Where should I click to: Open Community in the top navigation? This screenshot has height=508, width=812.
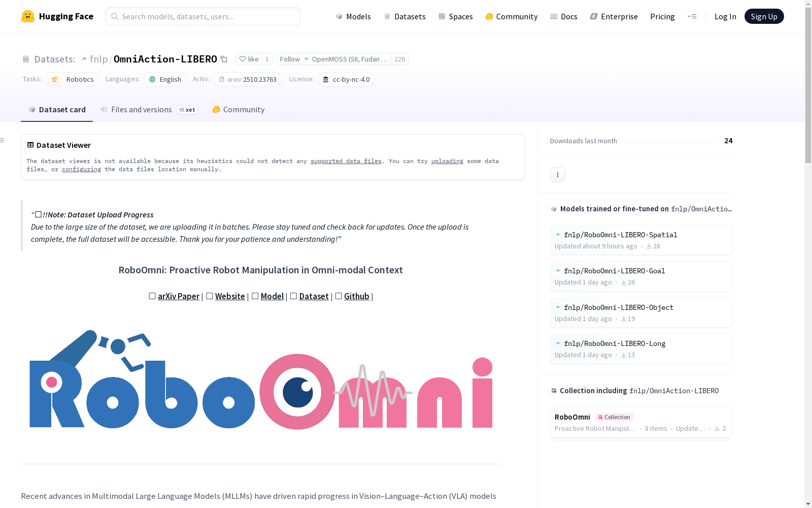click(x=512, y=16)
